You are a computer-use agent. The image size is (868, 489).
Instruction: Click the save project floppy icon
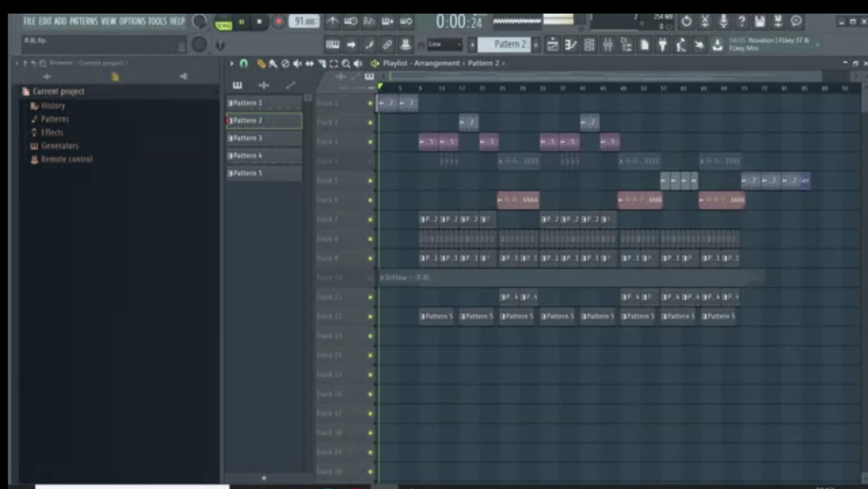[760, 21]
